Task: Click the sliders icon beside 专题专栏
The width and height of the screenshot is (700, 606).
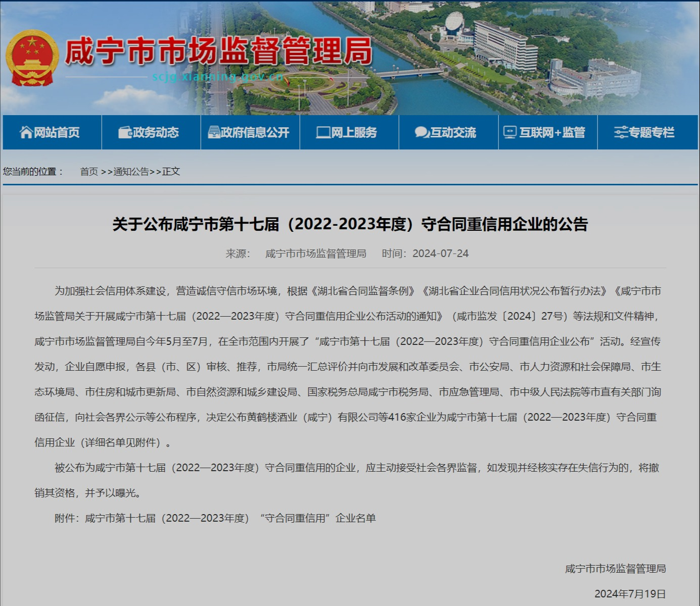Action: (621, 132)
